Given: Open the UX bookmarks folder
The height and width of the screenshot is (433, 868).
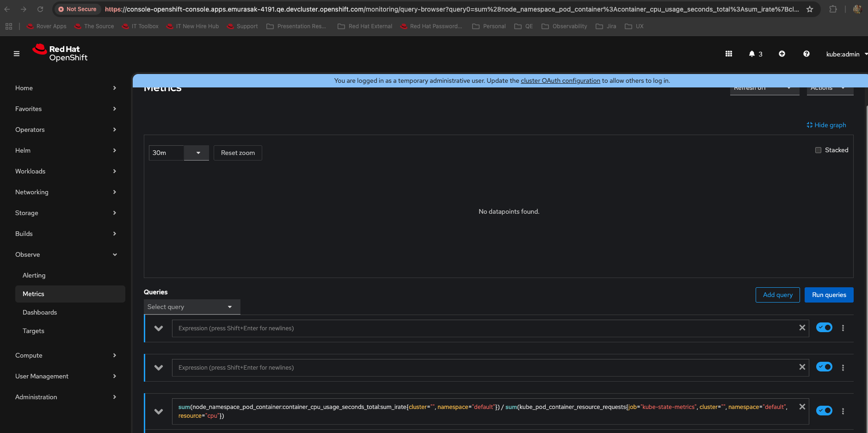Looking at the screenshot, I should coord(634,26).
